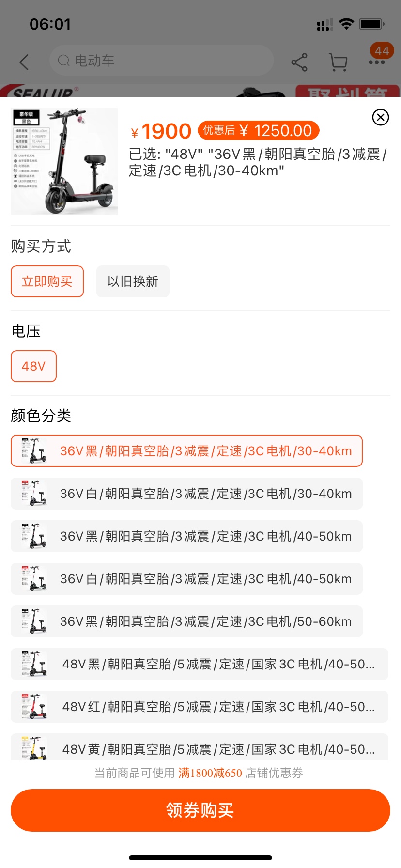Choose 48V红 5减震 variant
Image resolution: width=401 pixels, height=868 pixels.
(200, 707)
